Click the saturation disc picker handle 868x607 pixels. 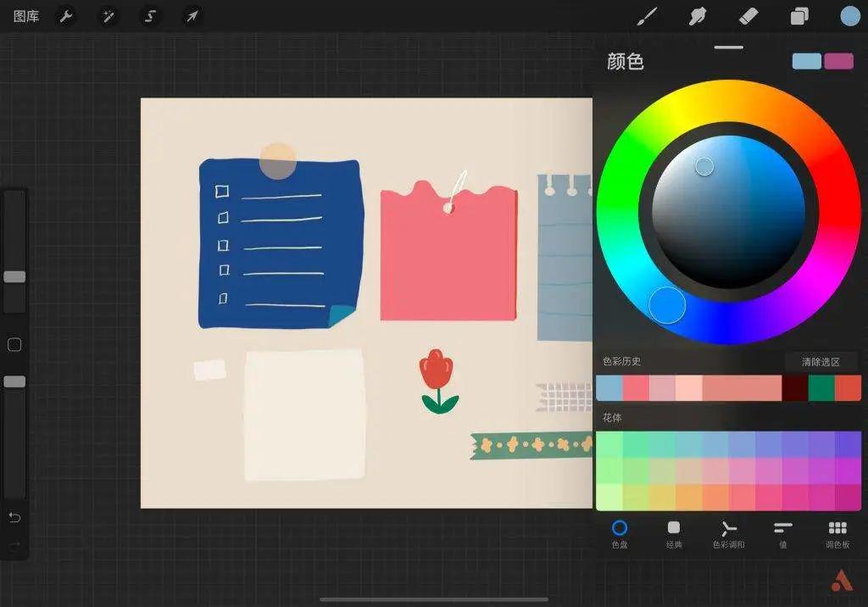point(704,166)
